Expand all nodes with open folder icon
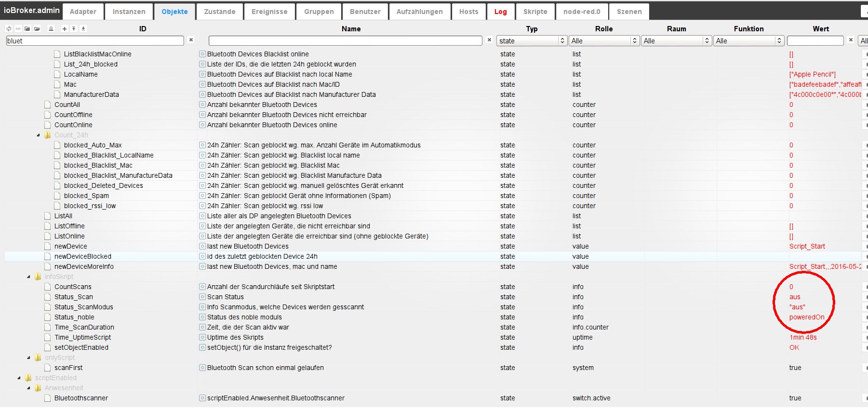Viewport: 868px width, 410px height. 37,29
